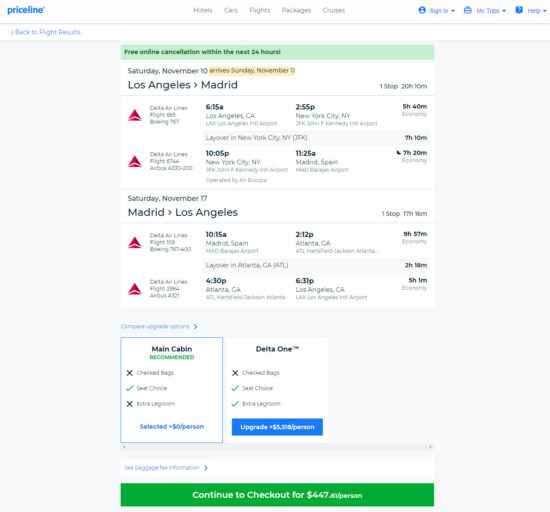
Task: Upgrade to Delta One for +$5,518/person
Action: (277, 427)
